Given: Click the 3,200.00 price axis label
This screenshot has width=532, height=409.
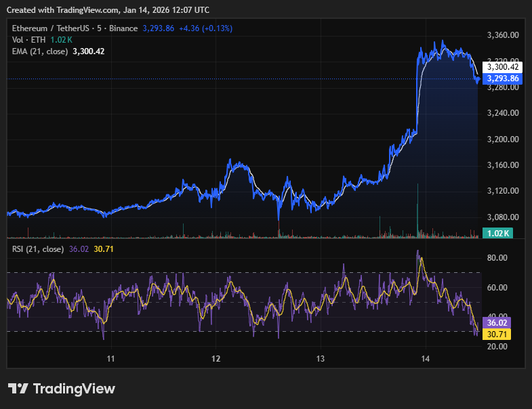Looking at the screenshot, I should [502, 139].
